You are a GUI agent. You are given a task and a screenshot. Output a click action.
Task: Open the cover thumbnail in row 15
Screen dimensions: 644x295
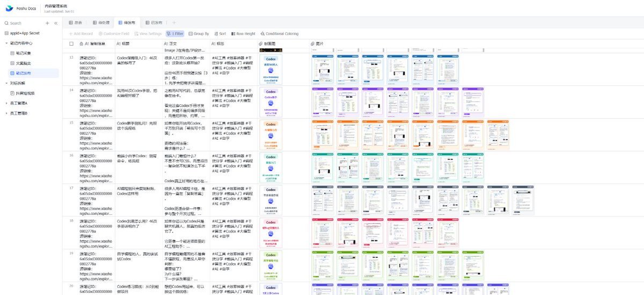pyautogui.click(x=271, y=134)
